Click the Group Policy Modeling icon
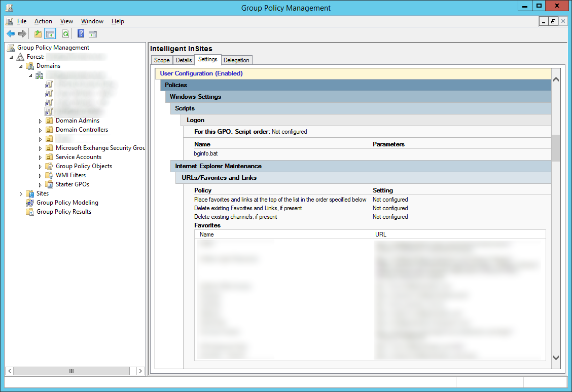This screenshot has height=392, width=572. pyautogui.click(x=30, y=203)
